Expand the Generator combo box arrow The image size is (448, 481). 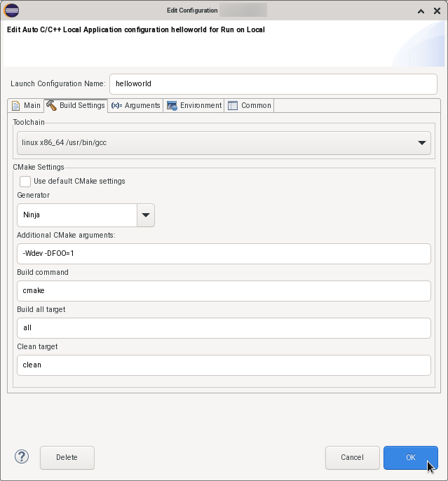146,215
